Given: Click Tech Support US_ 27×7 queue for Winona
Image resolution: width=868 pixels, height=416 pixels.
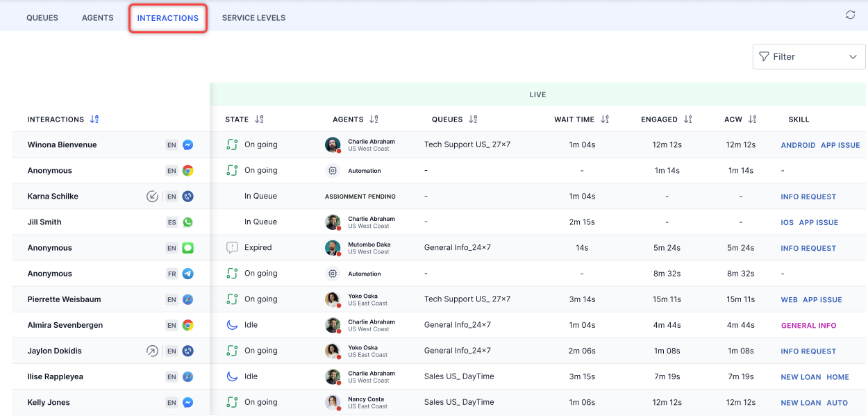Looking at the screenshot, I should coord(467,145).
